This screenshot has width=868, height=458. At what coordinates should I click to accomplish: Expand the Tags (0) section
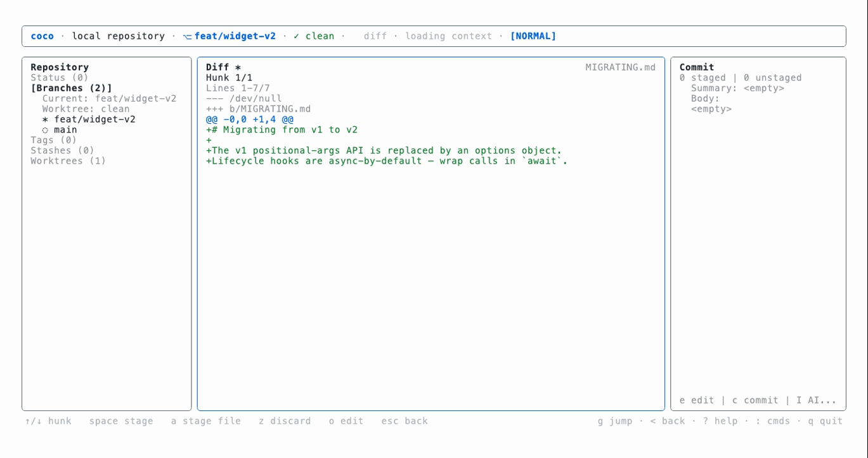coord(54,140)
